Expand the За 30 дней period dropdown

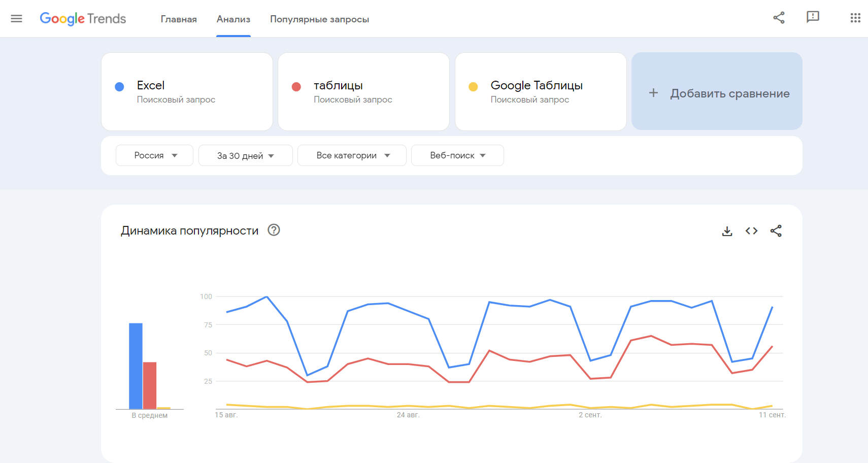pyautogui.click(x=245, y=155)
